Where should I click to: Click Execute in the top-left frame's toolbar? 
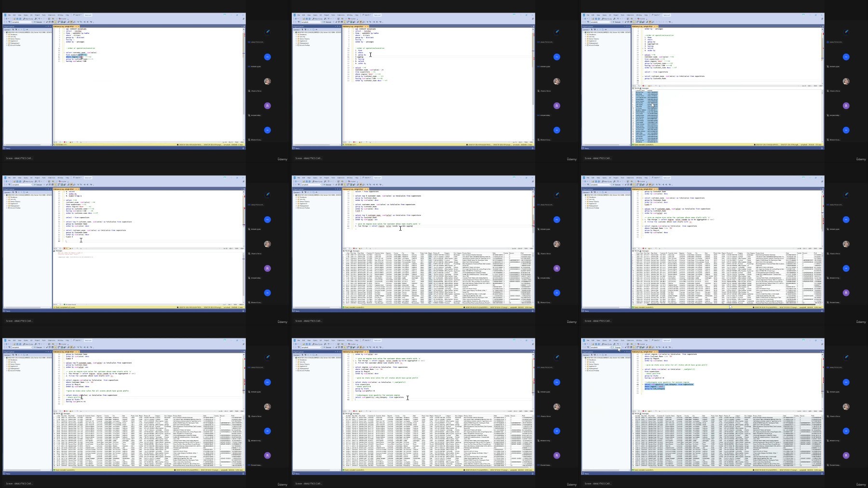(38, 22)
